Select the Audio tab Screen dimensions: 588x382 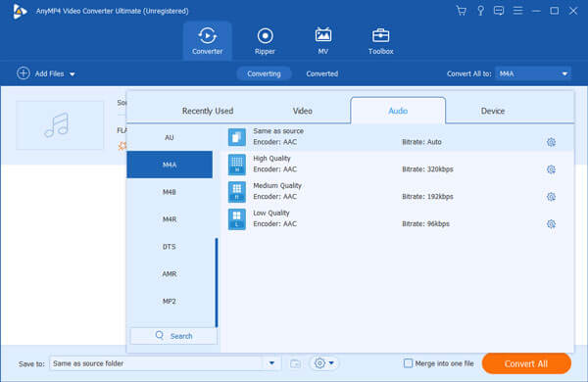click(398, 111)
